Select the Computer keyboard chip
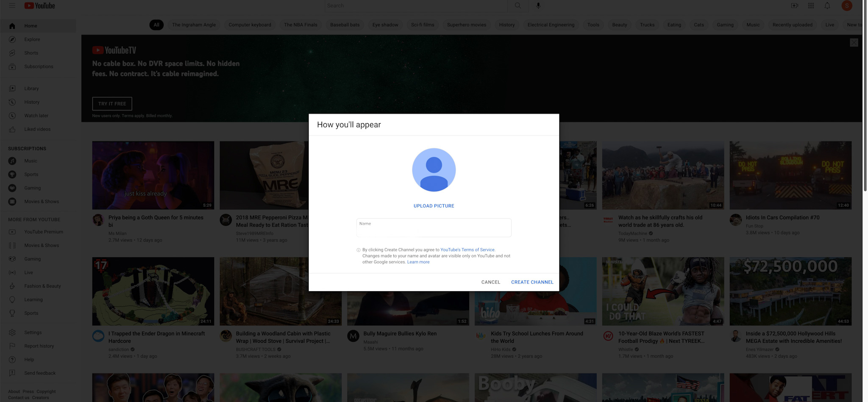The image size is (868, 402). 250,25
